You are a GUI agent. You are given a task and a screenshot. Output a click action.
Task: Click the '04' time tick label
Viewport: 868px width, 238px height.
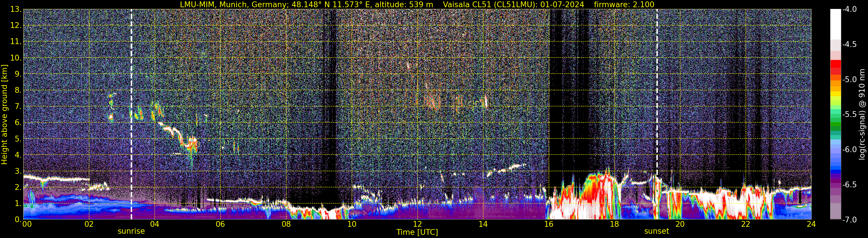155,224
